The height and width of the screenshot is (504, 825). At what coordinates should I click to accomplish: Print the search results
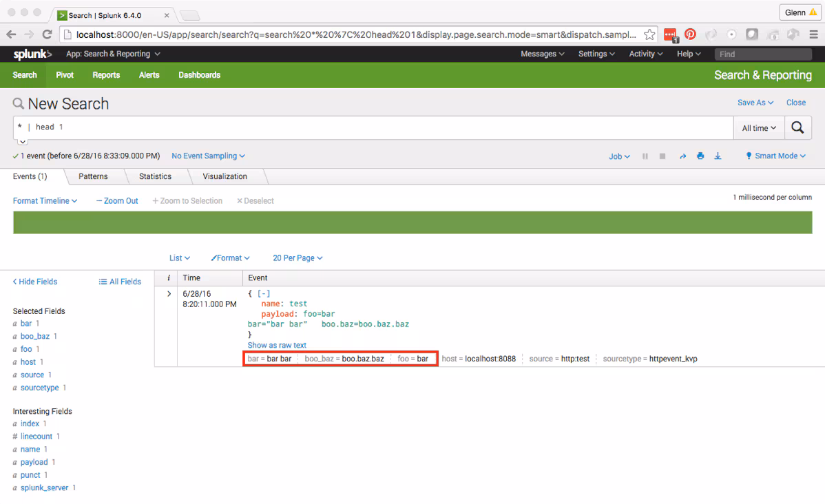tap(700, 156)
